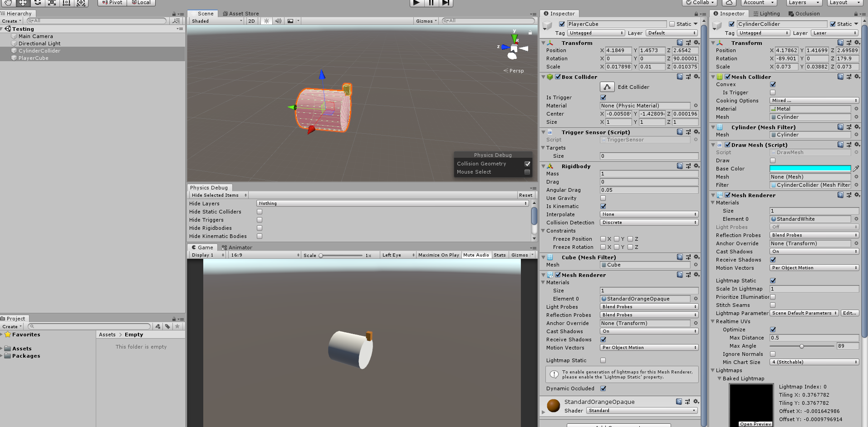Screen dimensions: 868x427
Task: Toggle Collision Geometry in Physics Debug overlay
Action: click(527, 164)
